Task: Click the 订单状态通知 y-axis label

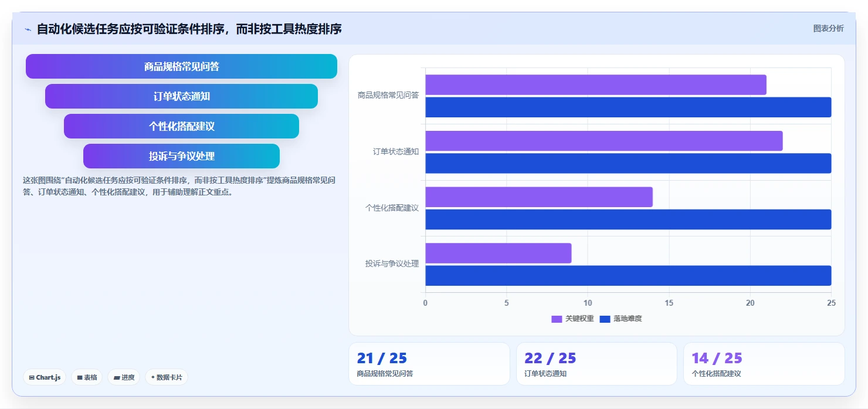Action: click(x=396, y=151)
